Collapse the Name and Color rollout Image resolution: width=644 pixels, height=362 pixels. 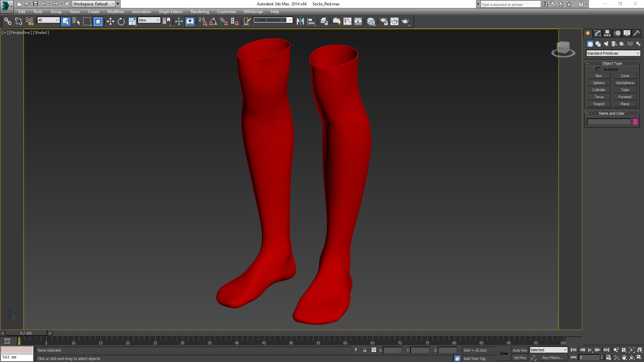612,113
